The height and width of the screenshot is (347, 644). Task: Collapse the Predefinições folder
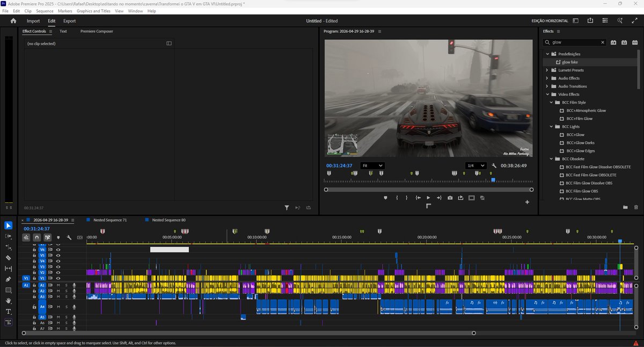click(x=547, y=54)
